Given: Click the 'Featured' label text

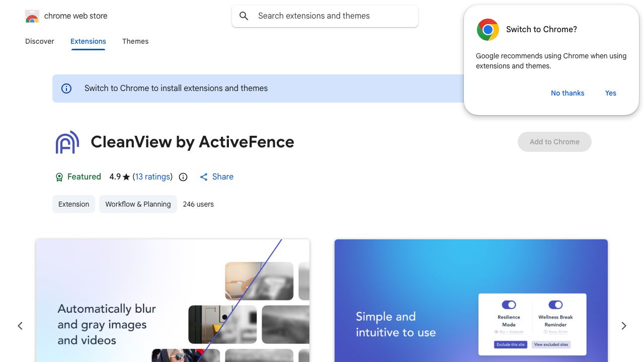Looking at the screenshot, I should (x=84, y=177).
